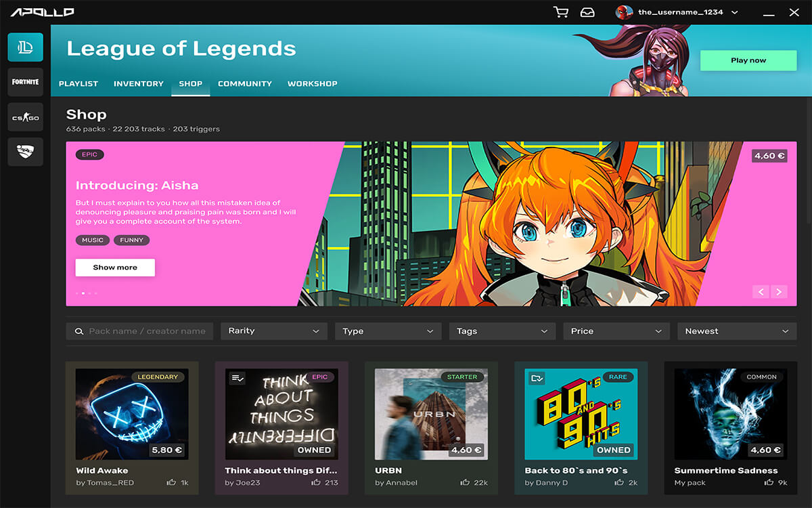Go to next banner slide arrow

pyautogui.click(x=779, y=292)
